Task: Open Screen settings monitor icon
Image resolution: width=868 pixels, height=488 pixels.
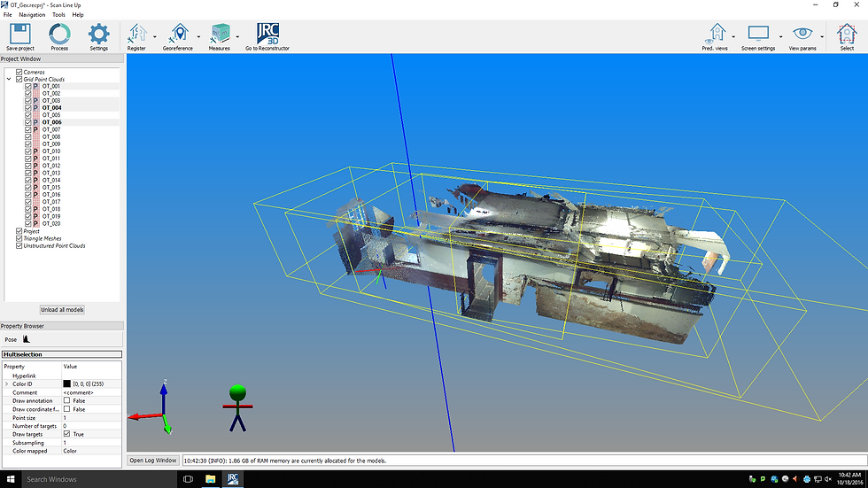Action: (x=758, y=34)
